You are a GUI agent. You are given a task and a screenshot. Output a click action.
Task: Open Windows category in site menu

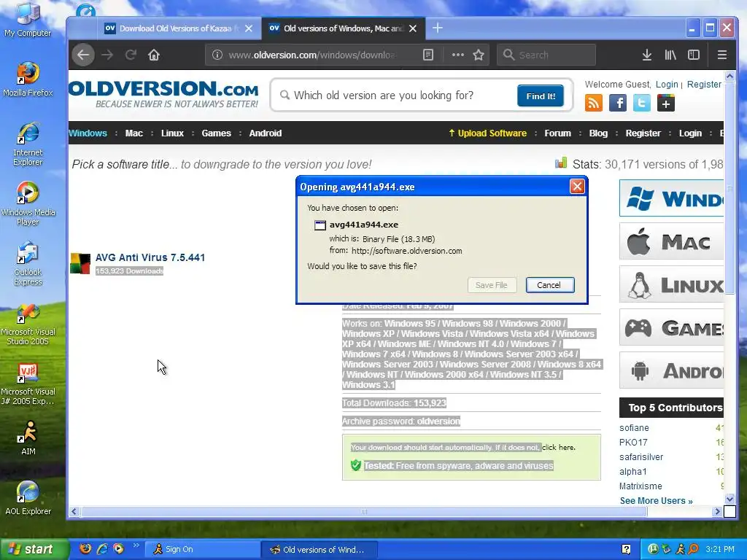click(88, 133)
